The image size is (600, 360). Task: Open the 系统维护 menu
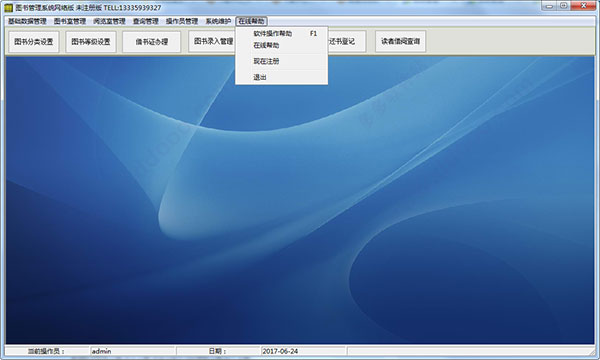point(218,21)
